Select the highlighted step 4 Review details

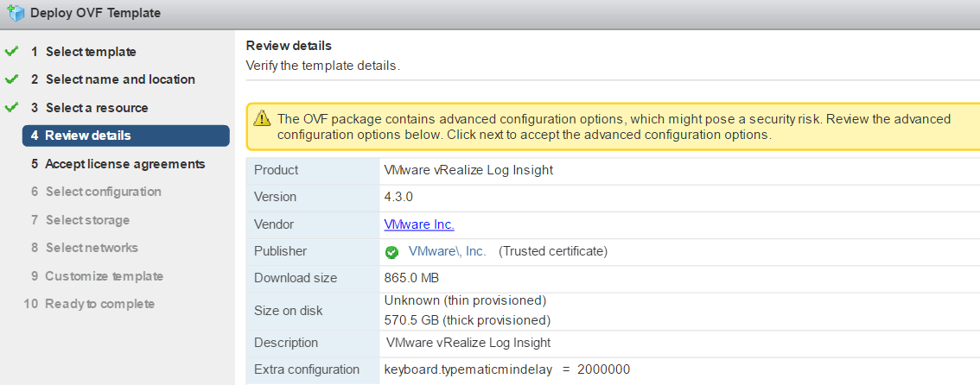tap(125, 136)
